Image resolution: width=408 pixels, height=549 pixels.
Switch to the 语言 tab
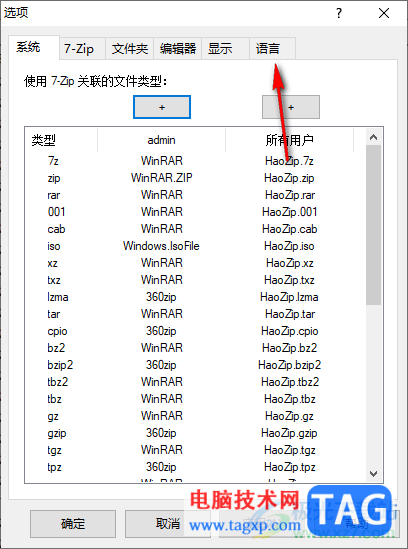click(x=272, y=49)
